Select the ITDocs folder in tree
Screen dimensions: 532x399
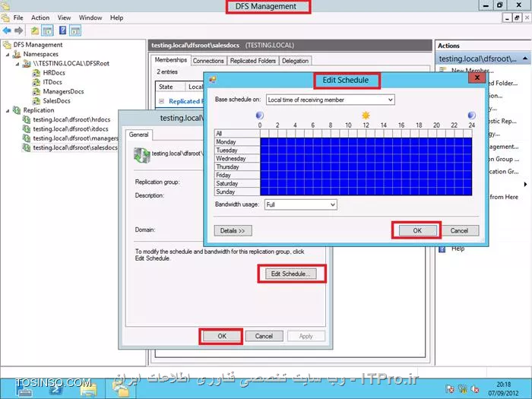click(x=52, y=82)
